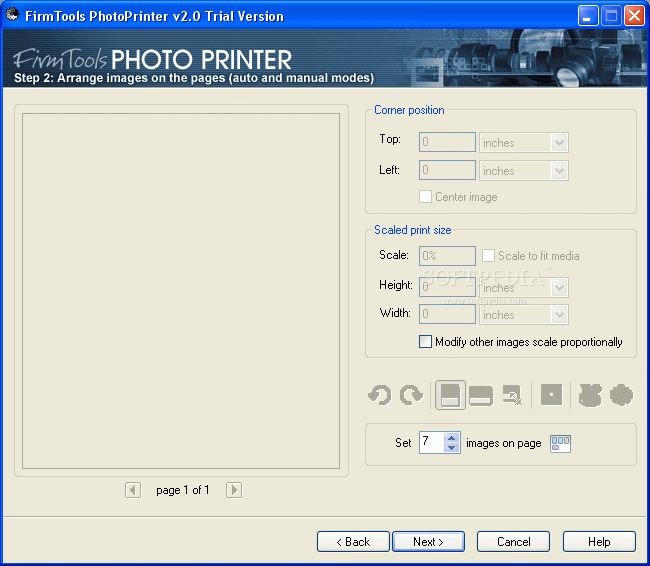Screen dimensions: 650x566
Task: Click the Cancel button
Action: coord(513,542)
